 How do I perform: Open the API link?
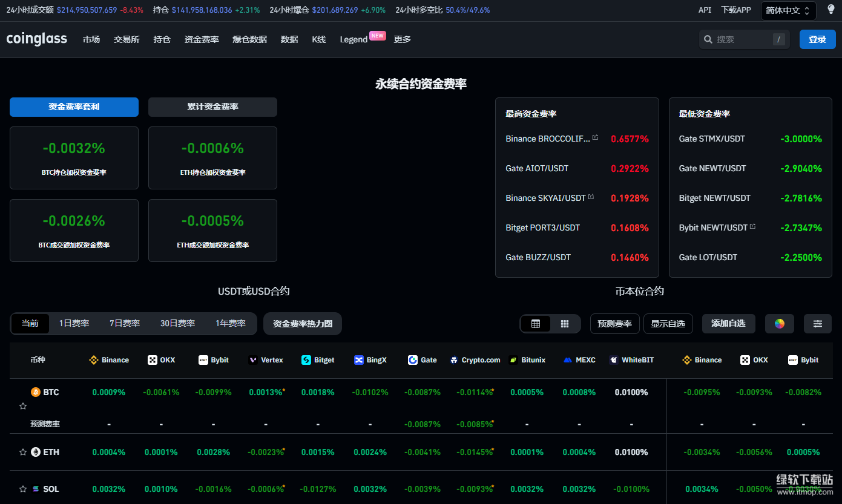705,10
